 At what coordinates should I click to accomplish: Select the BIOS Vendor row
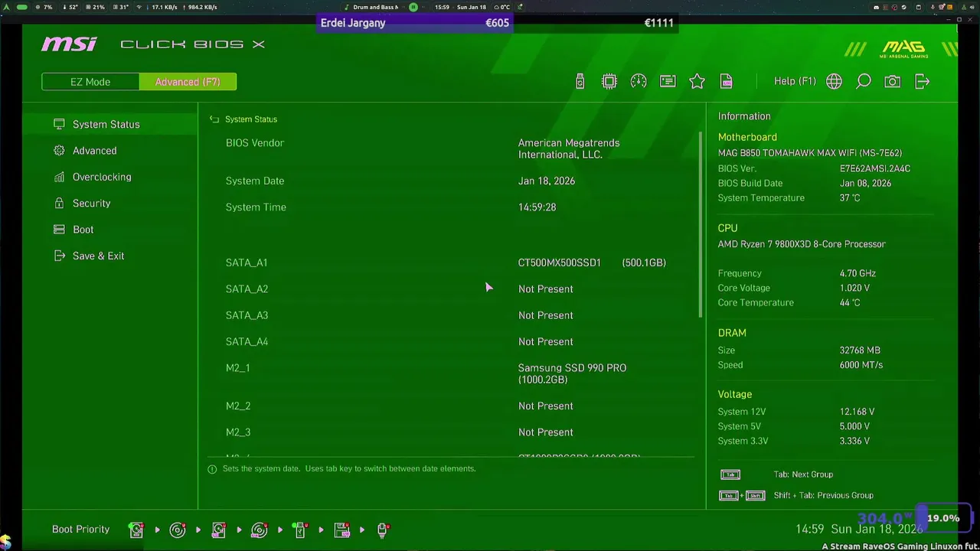(452, 148)
